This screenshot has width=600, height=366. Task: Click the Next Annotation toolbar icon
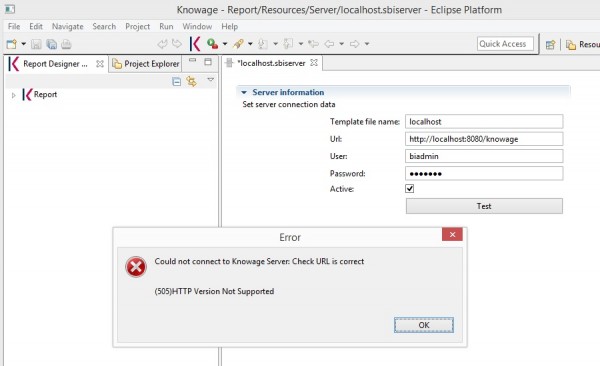point(263,44)
